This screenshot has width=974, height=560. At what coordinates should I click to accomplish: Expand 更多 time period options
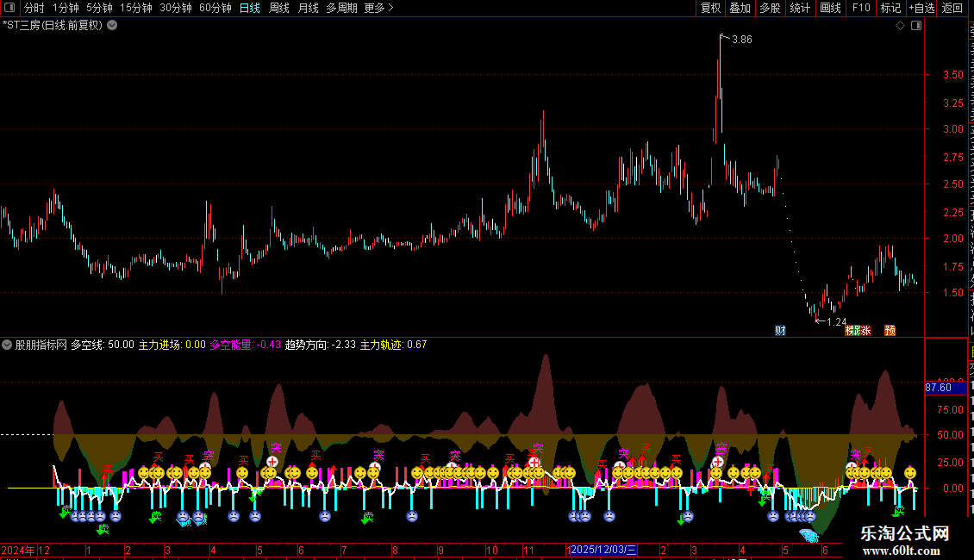pos(378,8)
